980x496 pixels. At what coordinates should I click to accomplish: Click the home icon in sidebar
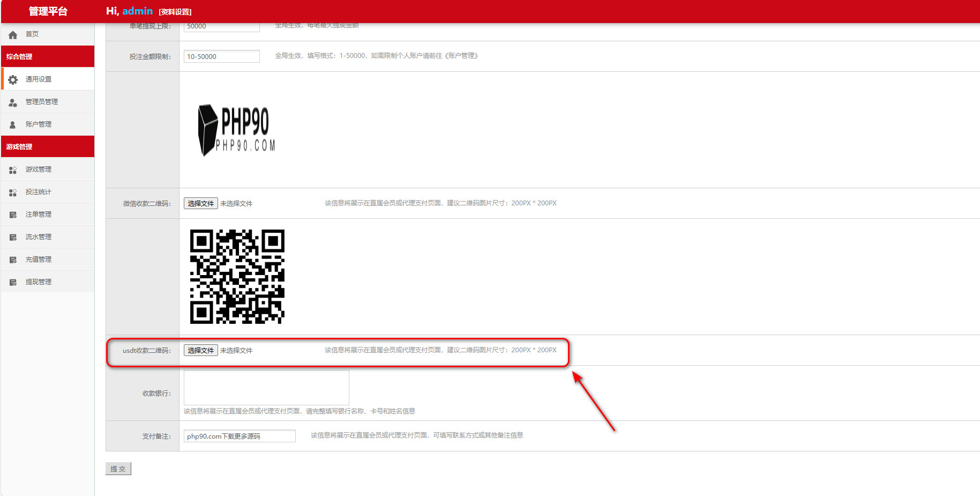[x=13, y=35]
